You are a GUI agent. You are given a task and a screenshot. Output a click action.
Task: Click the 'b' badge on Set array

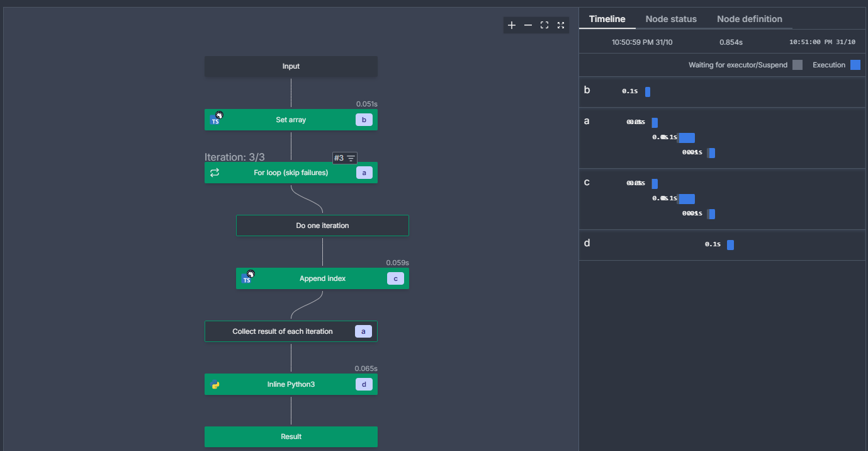(364, 120)
